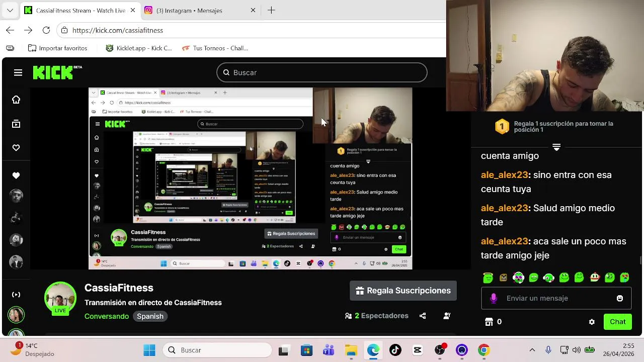Open the Browse icon in Kick sidebar
This screenshot has width=644, height=362.
click(16, 124)
